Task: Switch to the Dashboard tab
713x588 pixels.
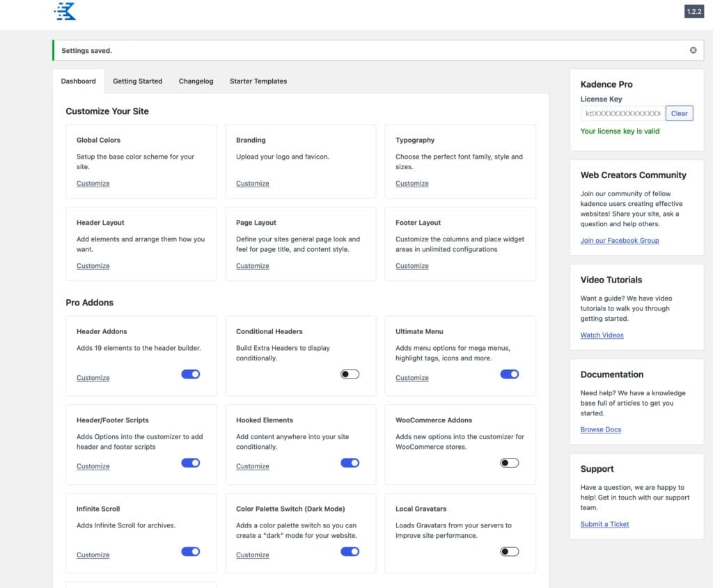Action: pos(78,81)
